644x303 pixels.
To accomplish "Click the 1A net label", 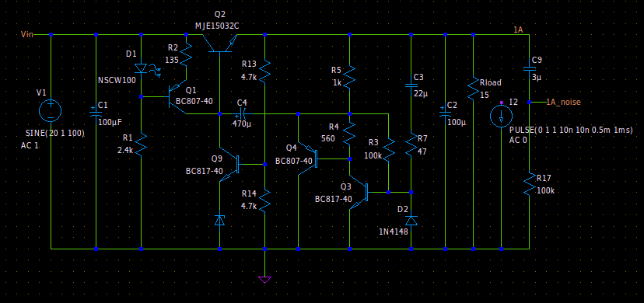I will [x=518, y=30].
